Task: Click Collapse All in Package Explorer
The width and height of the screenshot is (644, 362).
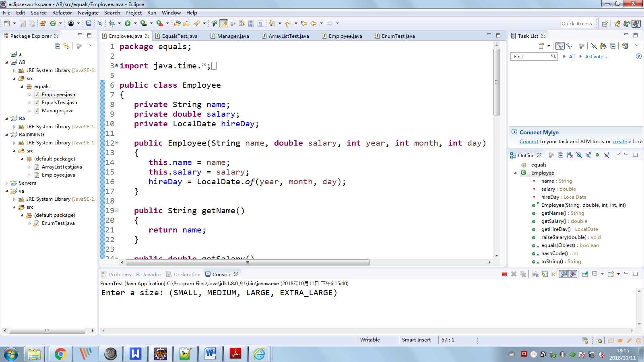Action: point(58,46)
